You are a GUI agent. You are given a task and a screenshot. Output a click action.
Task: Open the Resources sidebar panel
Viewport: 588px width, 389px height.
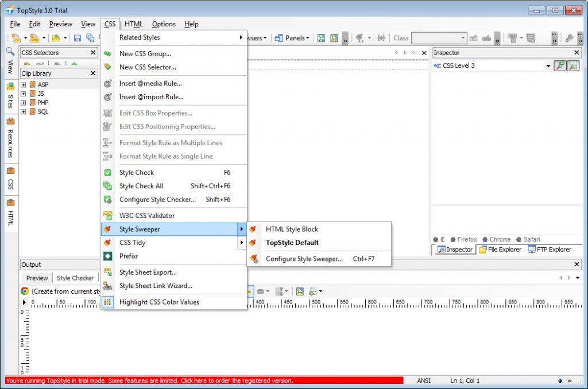pyautogui.click(x=10, y=138)
